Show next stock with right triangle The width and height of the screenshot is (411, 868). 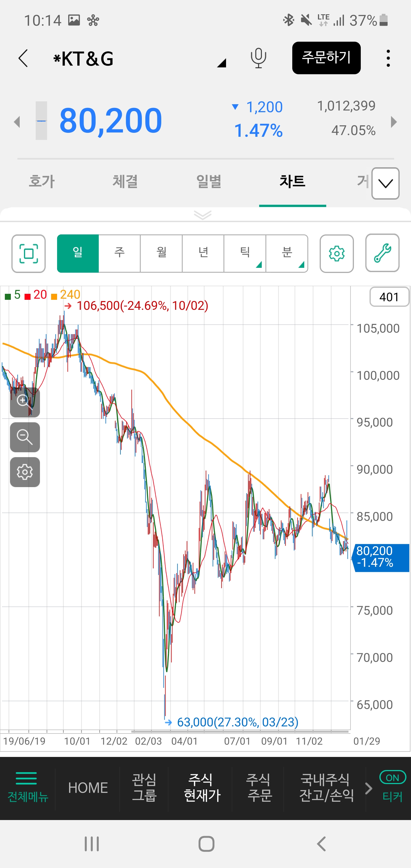[394, 122]
